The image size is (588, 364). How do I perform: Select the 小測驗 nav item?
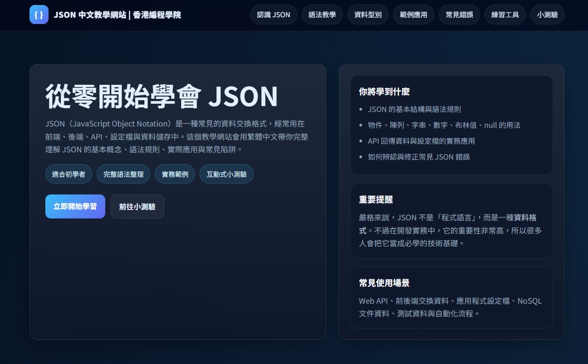[x=547, y=15]
